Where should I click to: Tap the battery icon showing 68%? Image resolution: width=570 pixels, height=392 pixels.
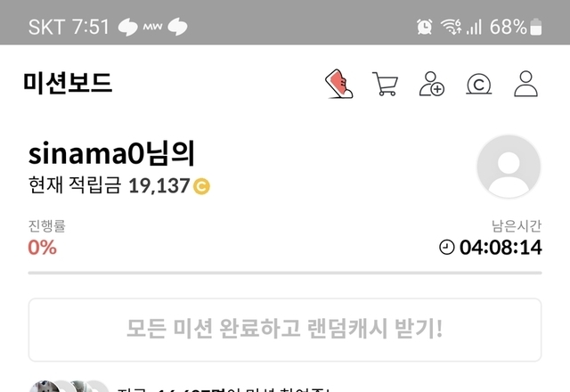tap(536, 27)
